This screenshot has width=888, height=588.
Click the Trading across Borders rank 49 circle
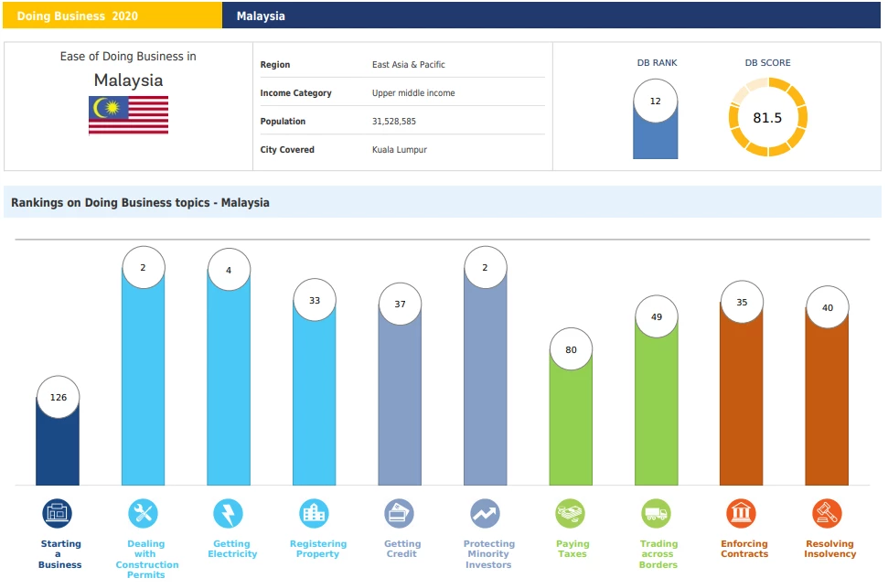point(657,316)
